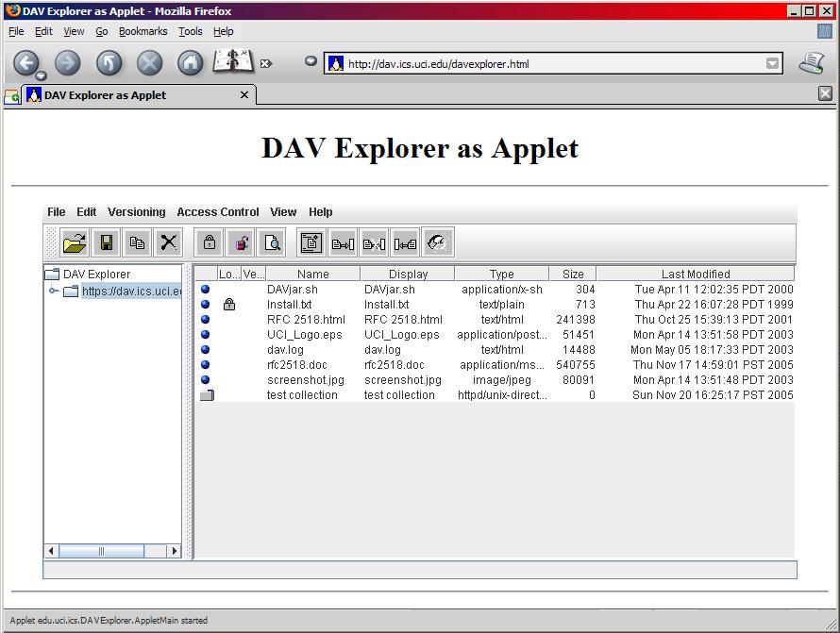Viewport: 840px width, 633px height.
Task: Delete a resource using the X toolbar icon
Action: pyautogui.click(x=169, y=242)
